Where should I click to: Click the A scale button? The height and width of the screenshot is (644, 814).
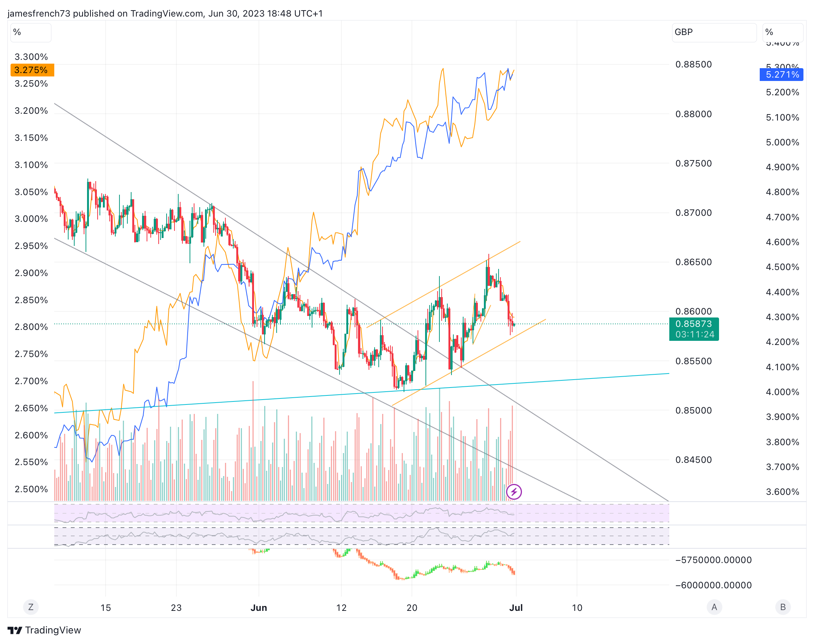tap(714, 607)
